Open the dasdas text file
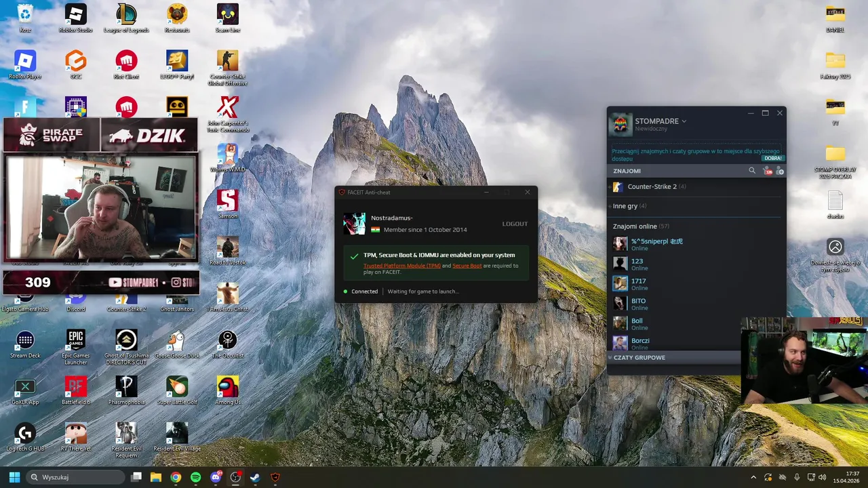Viewport: 868px width, 488px height. click(x=835, y=205)
